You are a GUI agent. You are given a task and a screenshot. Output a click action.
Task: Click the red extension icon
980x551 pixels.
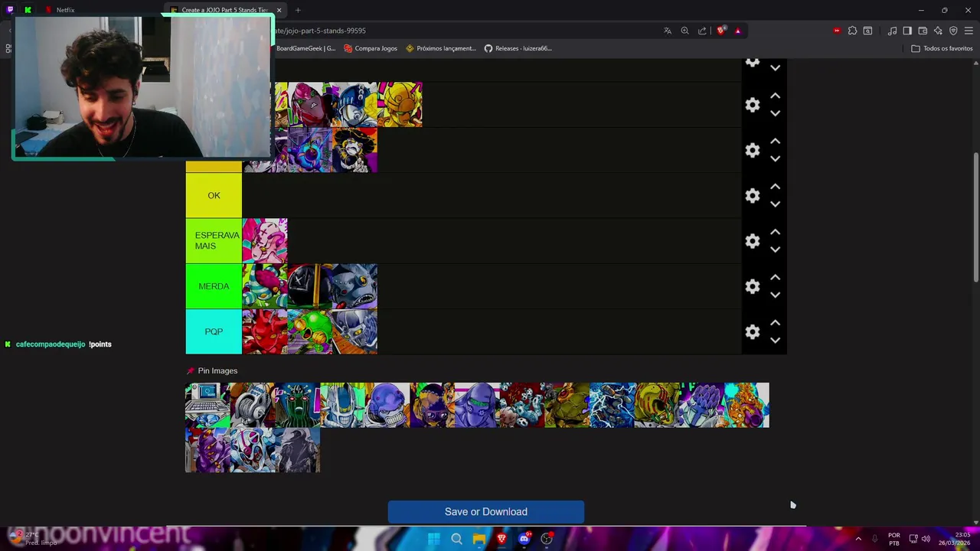(x=837, y=31)
